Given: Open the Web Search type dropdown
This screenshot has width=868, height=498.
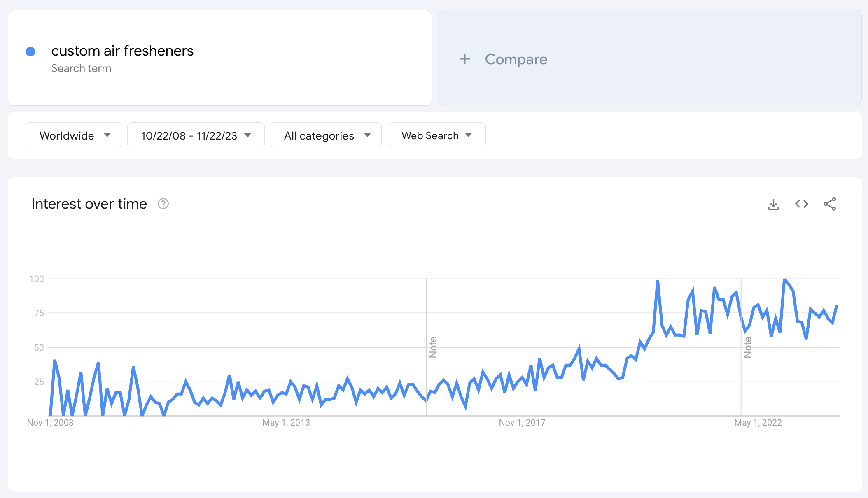Looking at the screenshot, I should click(436, 135).
